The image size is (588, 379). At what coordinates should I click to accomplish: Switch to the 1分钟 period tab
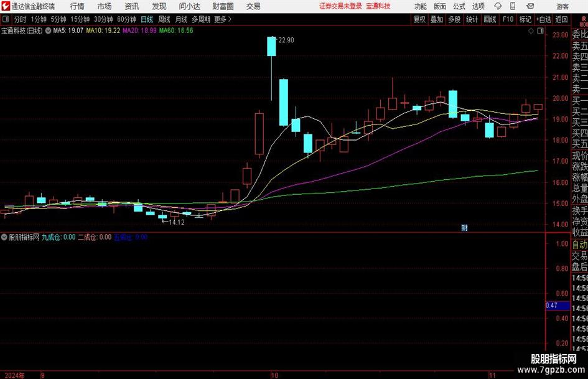(x=39, y=19)
